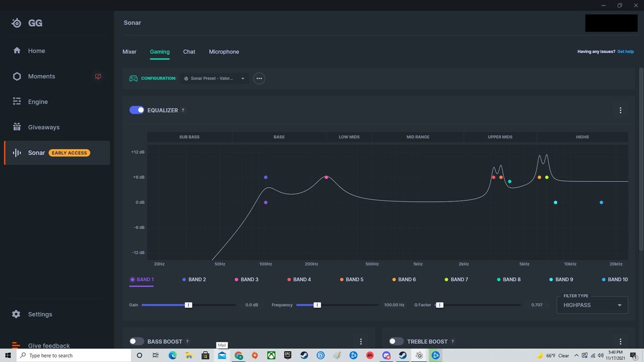Open Microsoft Edge from the taskbar

(173, 356)
